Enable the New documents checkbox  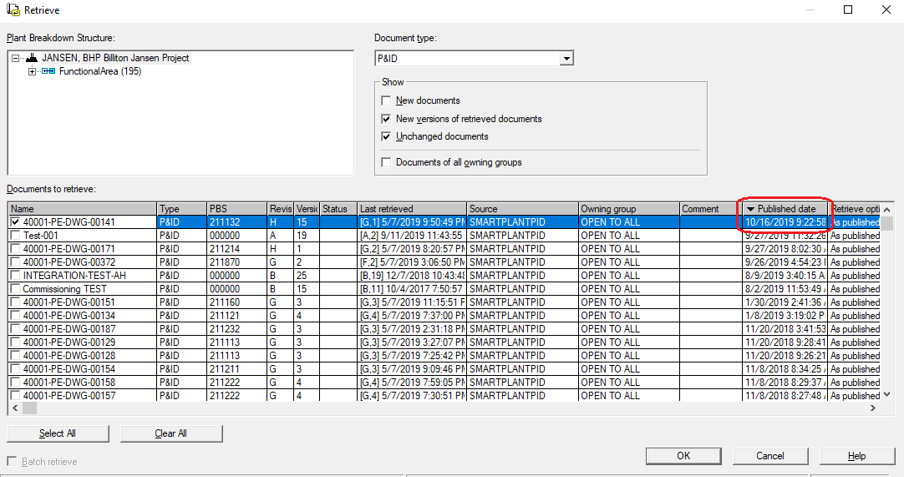pyautogui.click(x=387, y=101)
